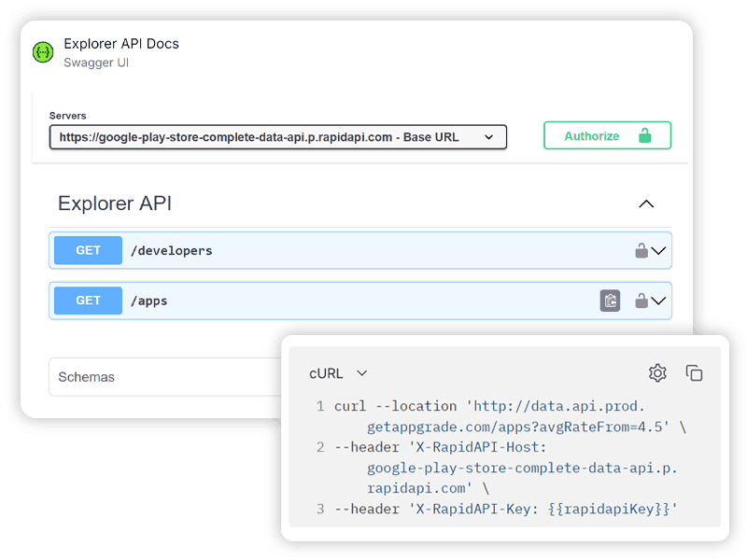The height and width of the screenshot is (560, 747).
Task: Copy the code snippet with copy icon
Action: pos(695,372)
